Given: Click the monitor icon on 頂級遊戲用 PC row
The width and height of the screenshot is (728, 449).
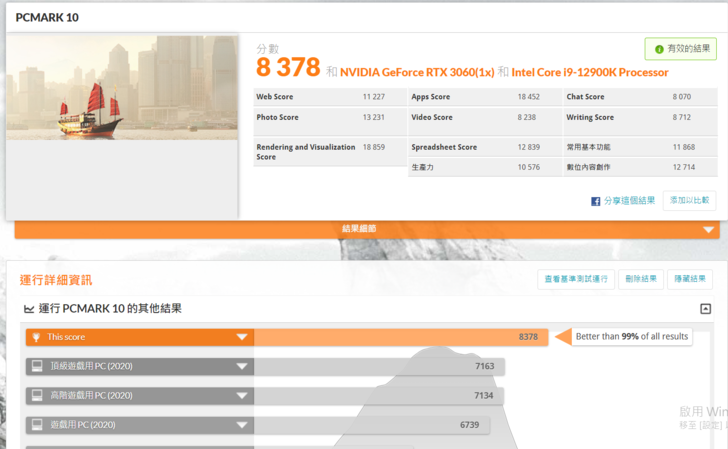Looking at the screenshot, I should pyautogui.click(x=37, y=366).
